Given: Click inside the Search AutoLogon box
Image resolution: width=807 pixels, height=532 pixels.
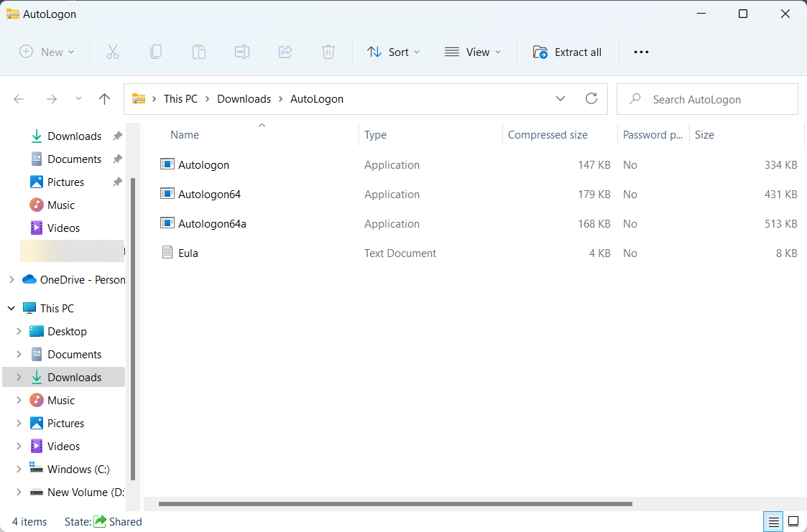Looking at the screenshot, I should tap(706, 98).
